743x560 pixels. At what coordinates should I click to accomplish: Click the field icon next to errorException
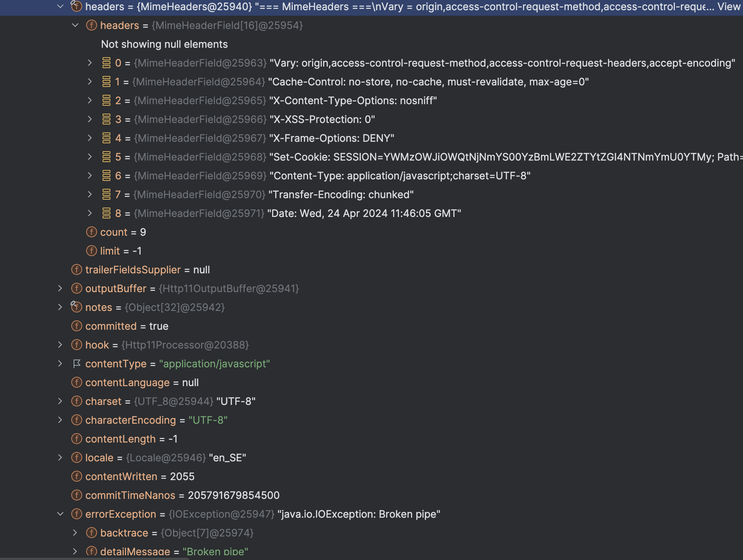click(x=77, y=514)
